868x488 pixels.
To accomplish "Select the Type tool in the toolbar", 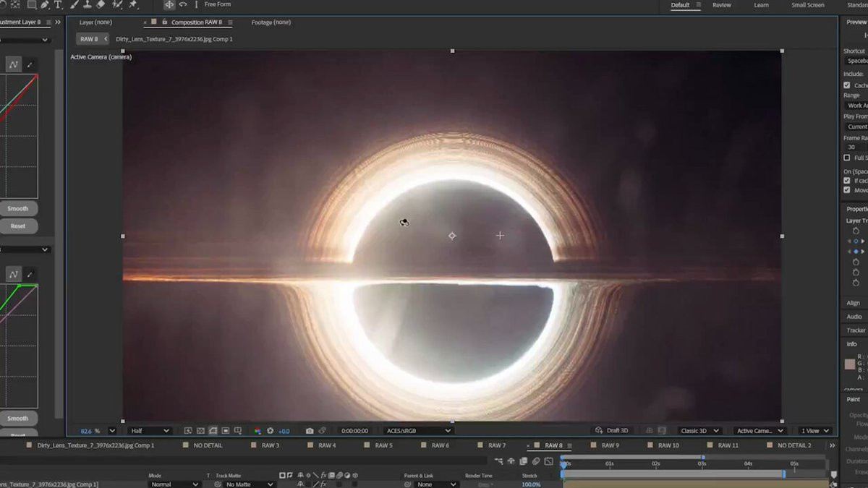I will [58, 4].
